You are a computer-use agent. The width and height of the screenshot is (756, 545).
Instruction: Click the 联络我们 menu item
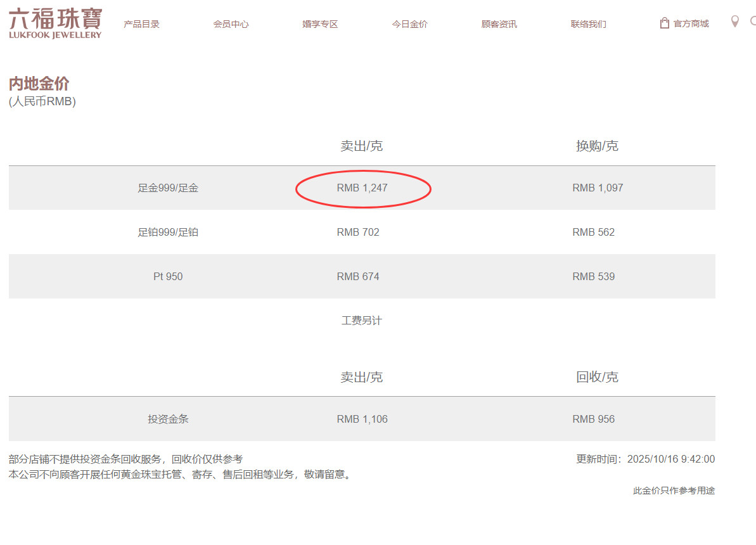pos(588,24)
